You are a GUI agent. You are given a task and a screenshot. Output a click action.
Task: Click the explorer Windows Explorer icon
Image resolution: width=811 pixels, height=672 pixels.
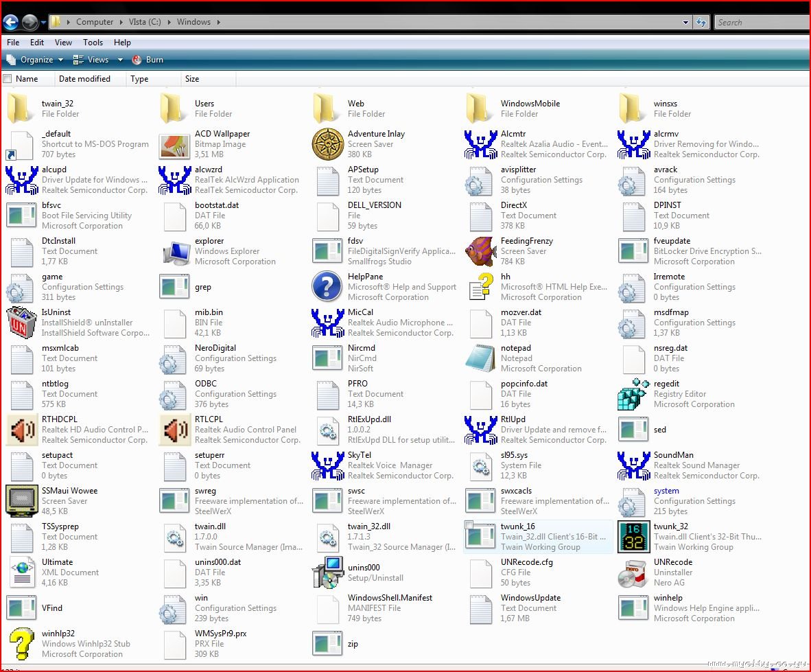point(176,252)
